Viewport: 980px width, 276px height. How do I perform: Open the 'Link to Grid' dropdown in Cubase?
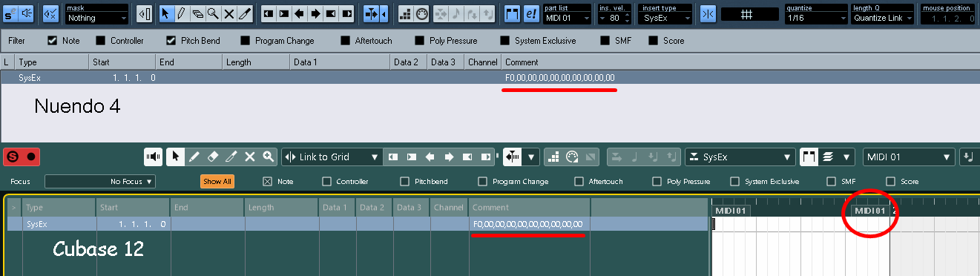332,157
